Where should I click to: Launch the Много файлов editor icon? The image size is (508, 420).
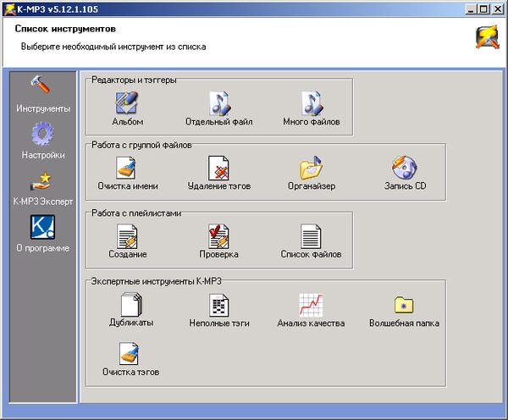tap(312, 103)
